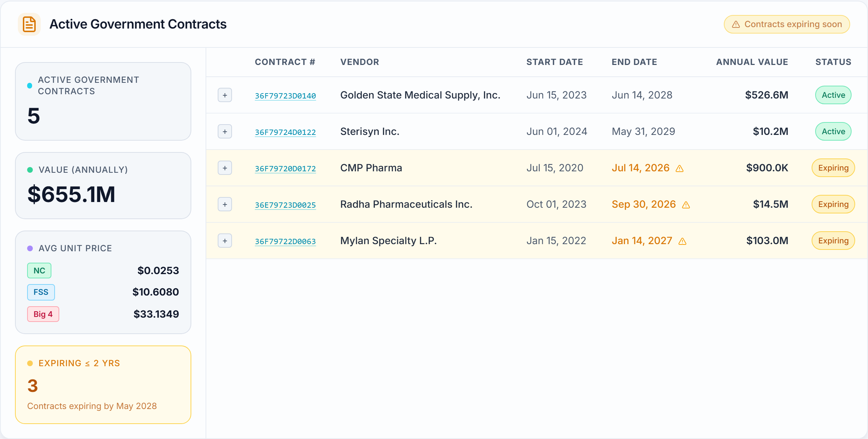
Task: Click Active status badge for Golden State Medical
Action: point(833,95)
